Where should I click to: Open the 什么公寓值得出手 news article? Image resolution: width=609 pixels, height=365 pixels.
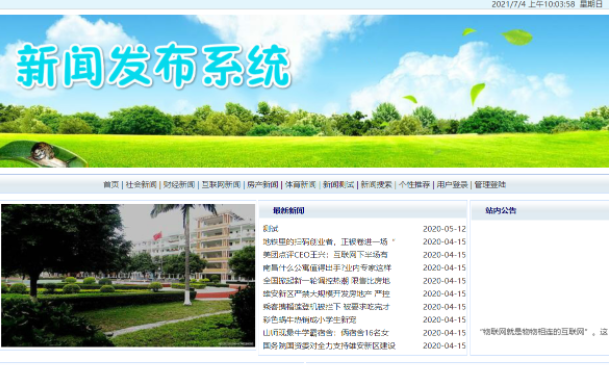327,268
